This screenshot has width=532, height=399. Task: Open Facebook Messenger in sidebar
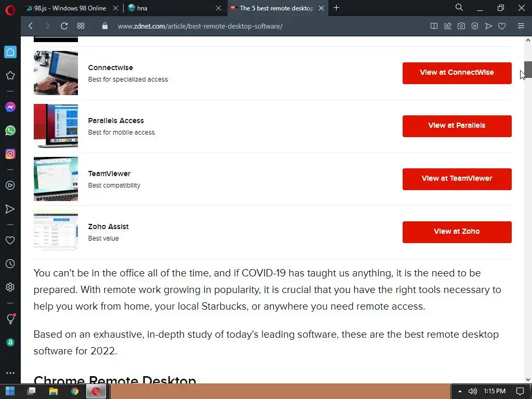(x=10, y=107)
